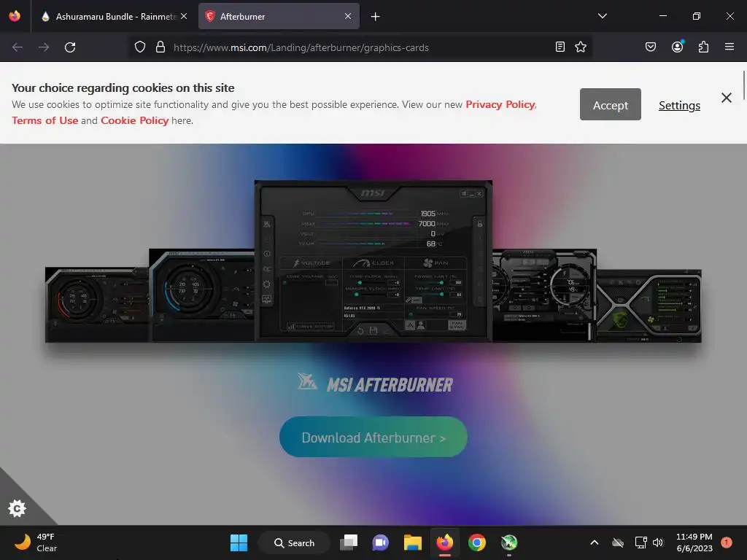View site security padlock info

[x=160, y=47]
